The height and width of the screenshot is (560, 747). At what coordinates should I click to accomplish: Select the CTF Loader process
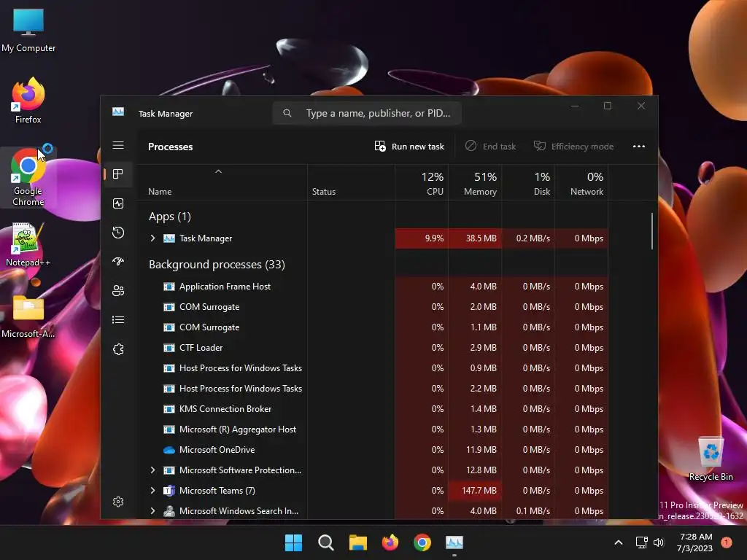click(x=373, y=348)
